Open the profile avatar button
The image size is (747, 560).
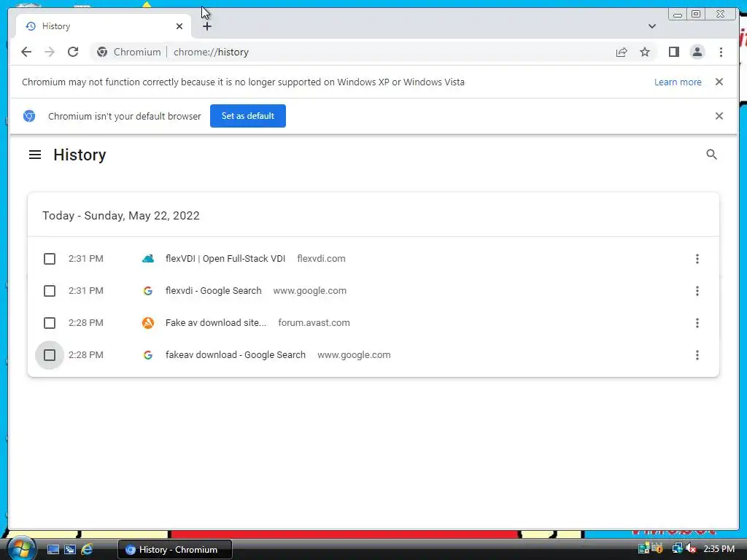697,52
